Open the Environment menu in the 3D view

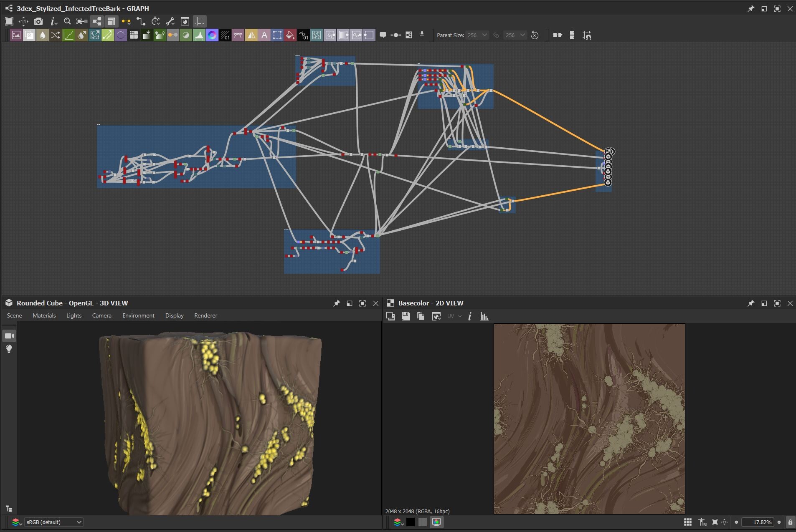pyautogui.click(x=138, y=315)
